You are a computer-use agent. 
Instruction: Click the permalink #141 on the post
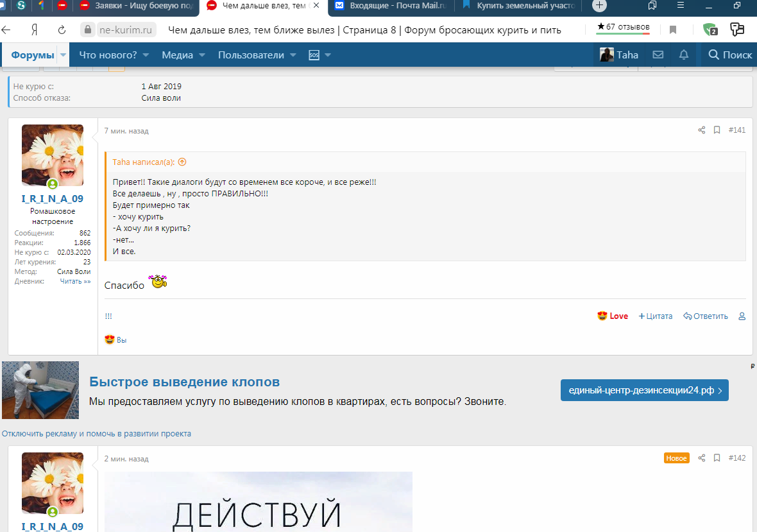(x=736, y=130)
